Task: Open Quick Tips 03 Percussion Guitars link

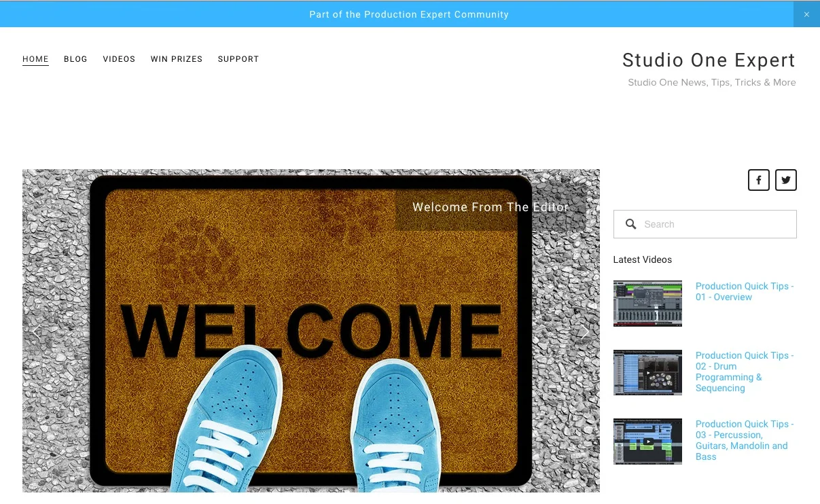Action: tap(745, 440)
